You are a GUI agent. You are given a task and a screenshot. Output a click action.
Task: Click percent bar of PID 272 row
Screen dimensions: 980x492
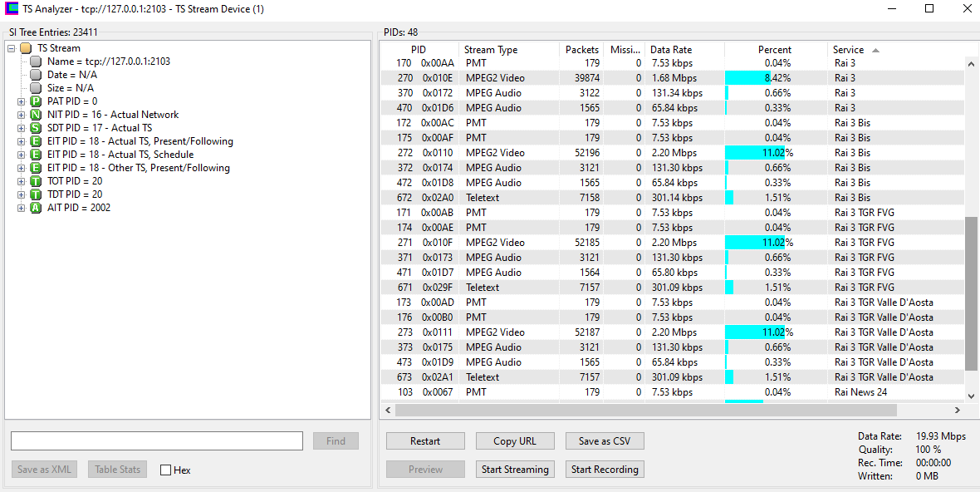click(755, 153)
